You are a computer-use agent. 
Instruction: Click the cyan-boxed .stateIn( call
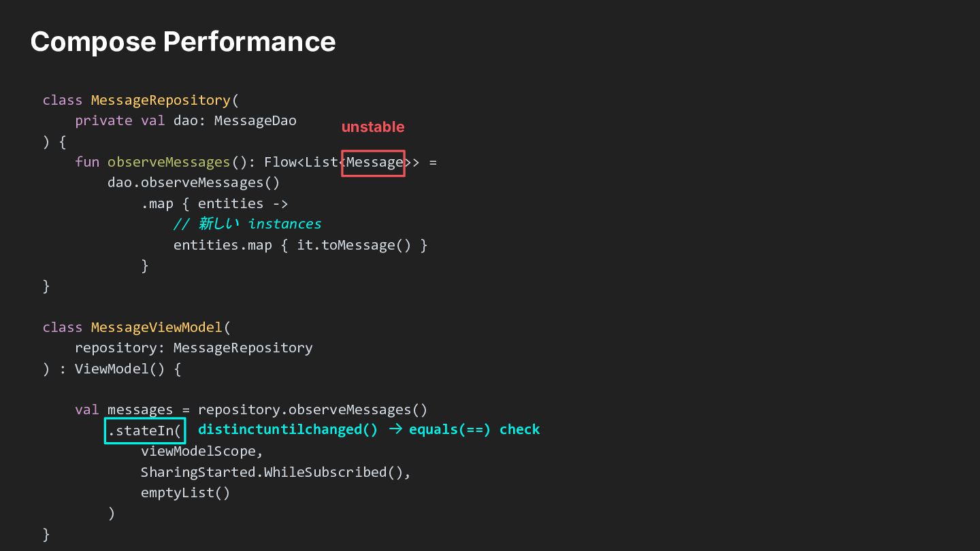coord(145,431)
